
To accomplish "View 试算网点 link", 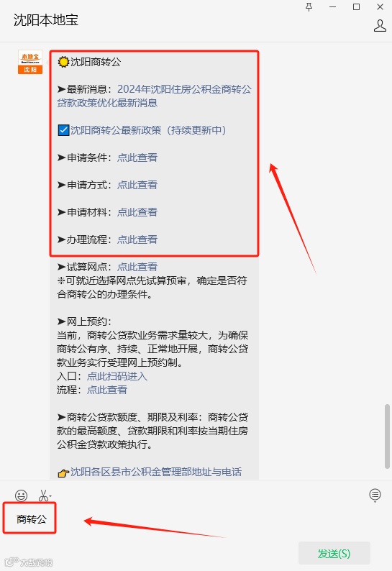I will 137,267.
